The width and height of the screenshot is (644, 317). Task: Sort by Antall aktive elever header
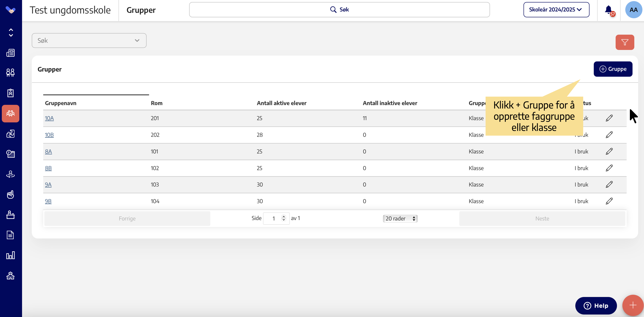[x=281, y=103]
